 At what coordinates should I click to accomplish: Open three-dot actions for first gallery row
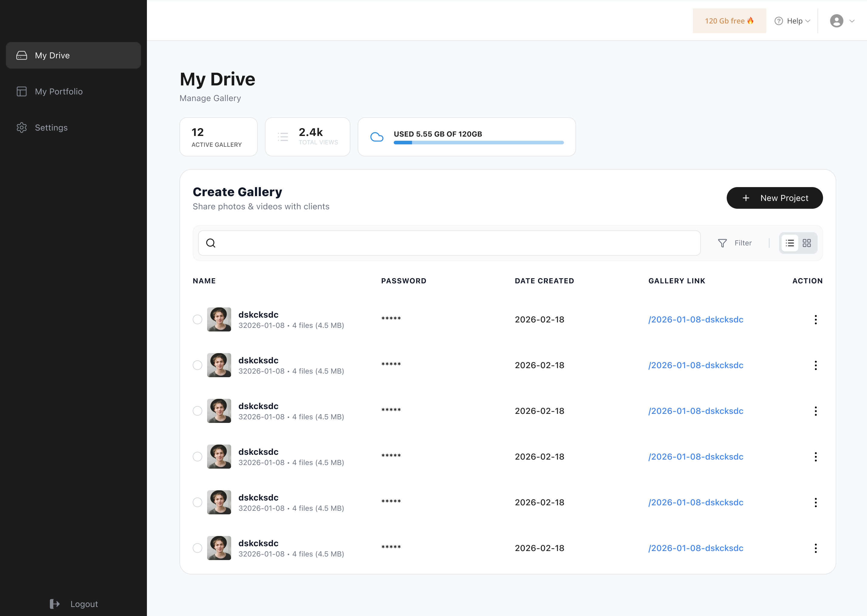coord(816,319)
